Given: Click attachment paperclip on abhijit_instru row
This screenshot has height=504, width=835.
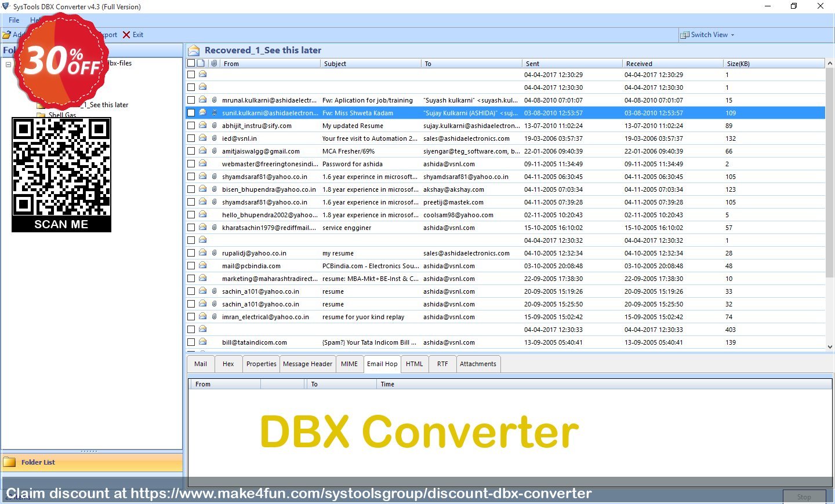Looking at the screenshot, I should click(214, 125).
